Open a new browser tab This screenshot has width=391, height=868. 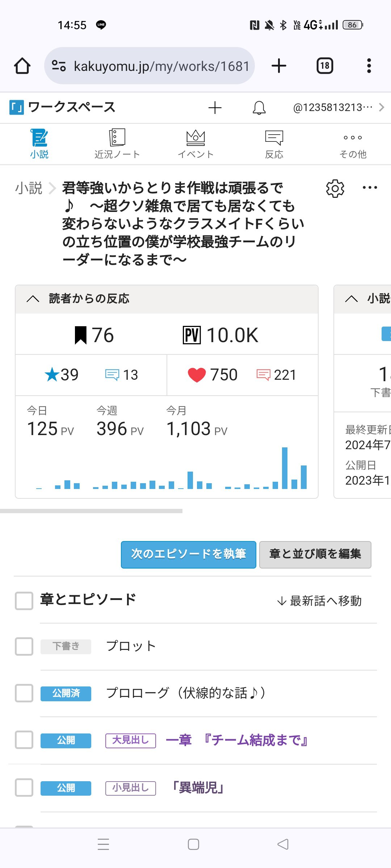279,66
